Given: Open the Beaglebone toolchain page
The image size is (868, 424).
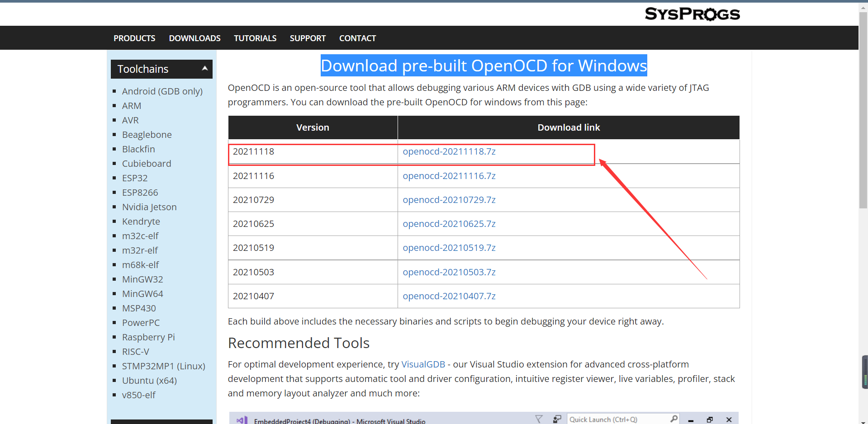Looking at the screenshot, I should 147,135.
